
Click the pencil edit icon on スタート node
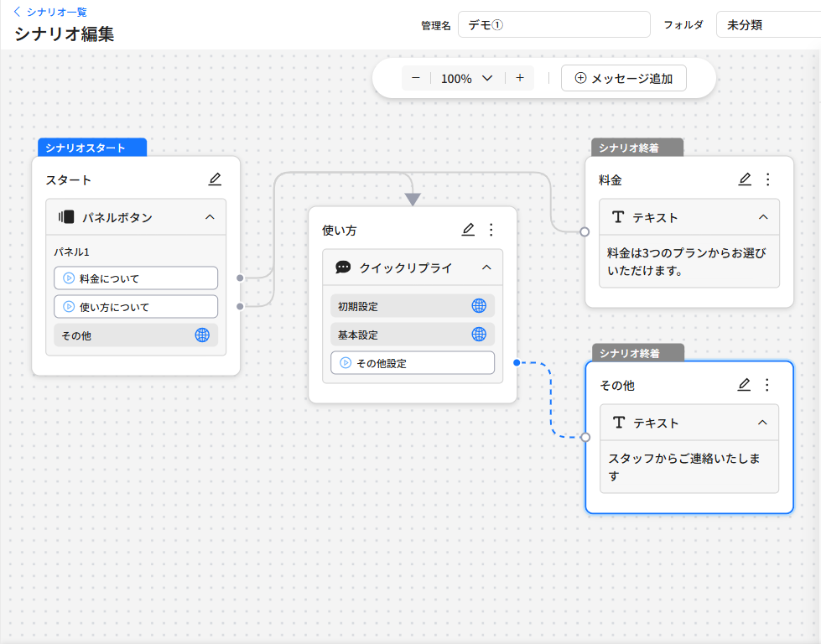(x=215, y=179)
